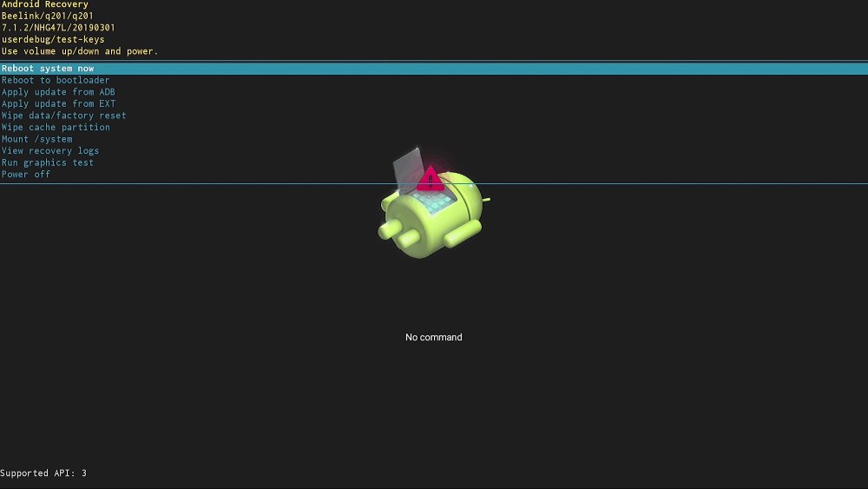Click the userdebug/test-keys line
The width and height of the screenshot is (868, 489).
53,39
